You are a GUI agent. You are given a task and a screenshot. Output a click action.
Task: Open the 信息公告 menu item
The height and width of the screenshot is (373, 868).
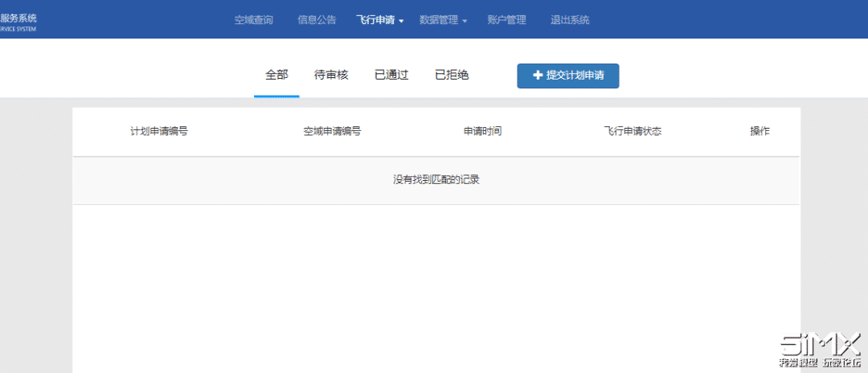(x=317, y=20)
